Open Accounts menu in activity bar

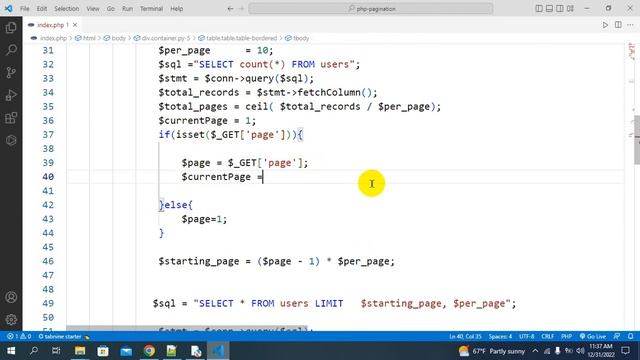click(x=11, y=297)
